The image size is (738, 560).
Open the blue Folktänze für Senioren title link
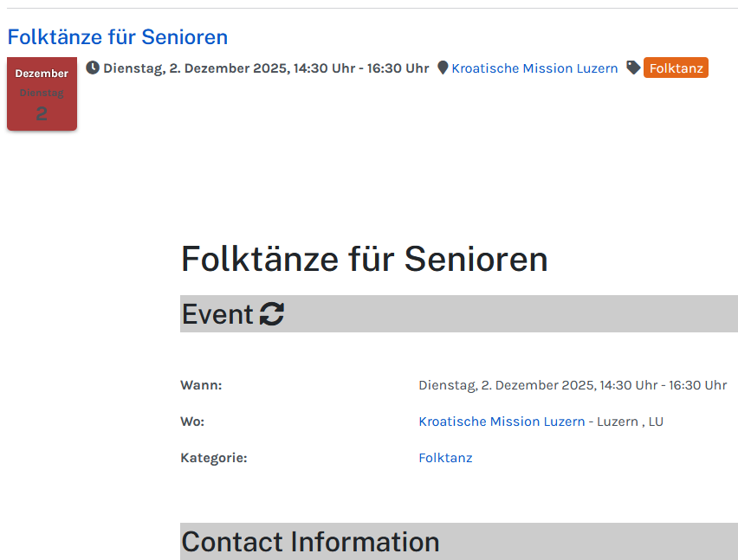pos(117,37)
